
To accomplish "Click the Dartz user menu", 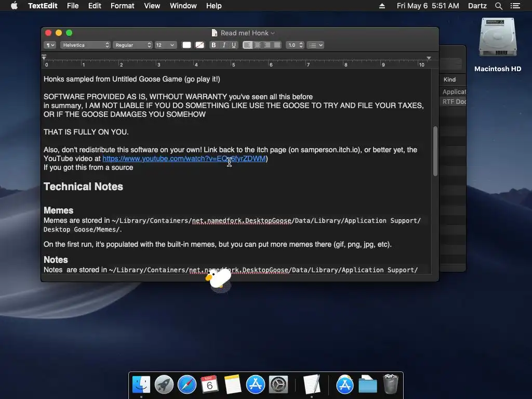I will (477, 6).
